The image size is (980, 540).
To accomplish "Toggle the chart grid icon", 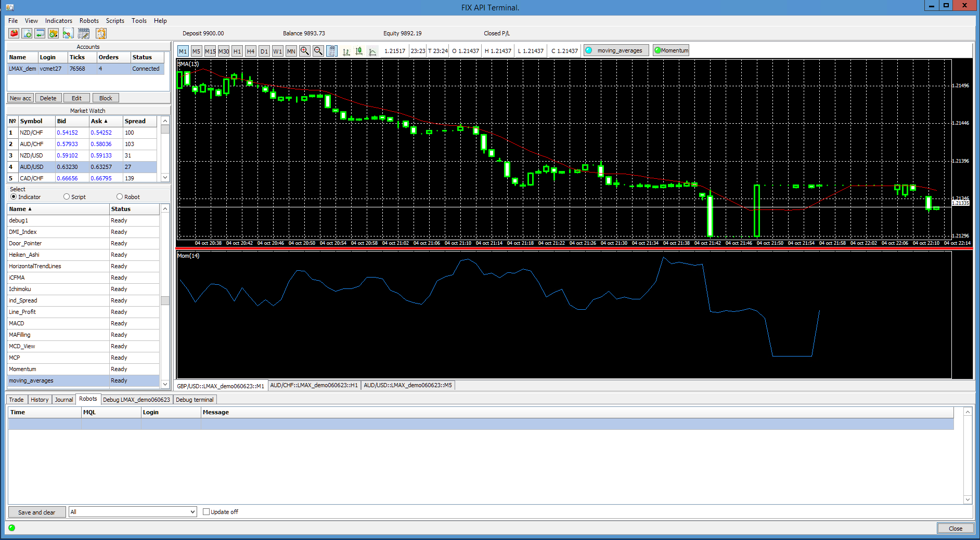I will point(332,51).
